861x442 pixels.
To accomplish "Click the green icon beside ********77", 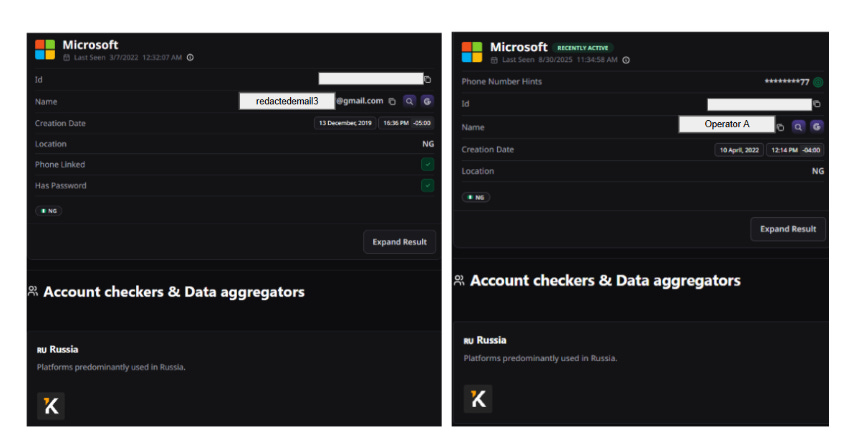I will pos(818,82).
